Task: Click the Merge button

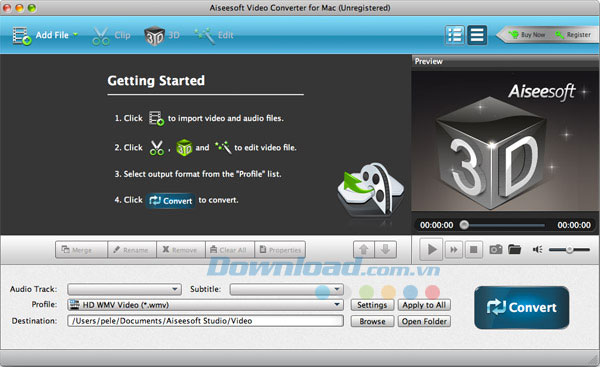Action: (x=82, y=250)
